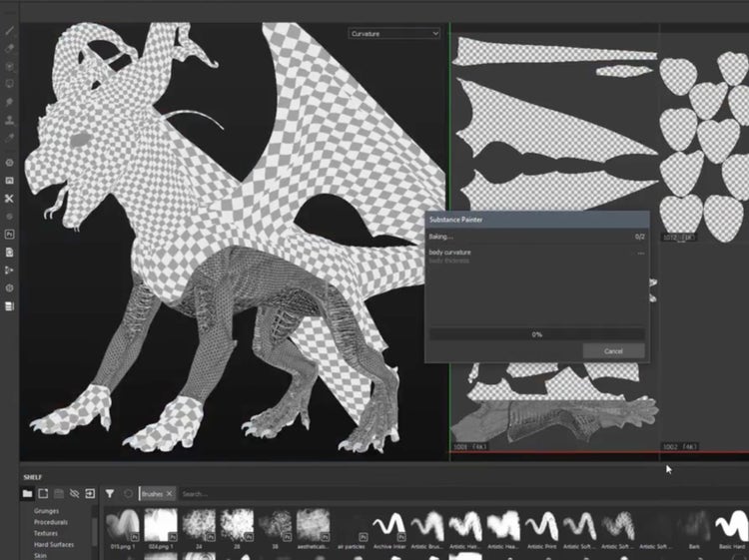Click the 1012 UV tile label

679,238
